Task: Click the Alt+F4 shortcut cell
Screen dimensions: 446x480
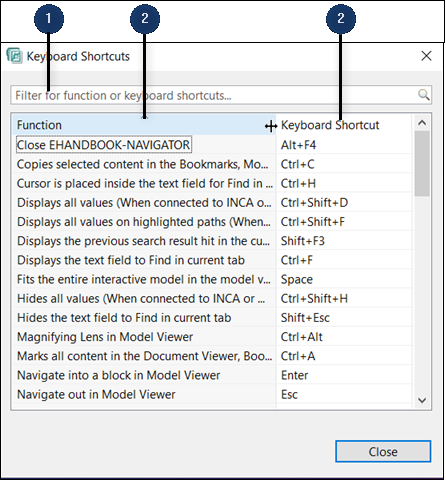Action: tap(345, 145)
